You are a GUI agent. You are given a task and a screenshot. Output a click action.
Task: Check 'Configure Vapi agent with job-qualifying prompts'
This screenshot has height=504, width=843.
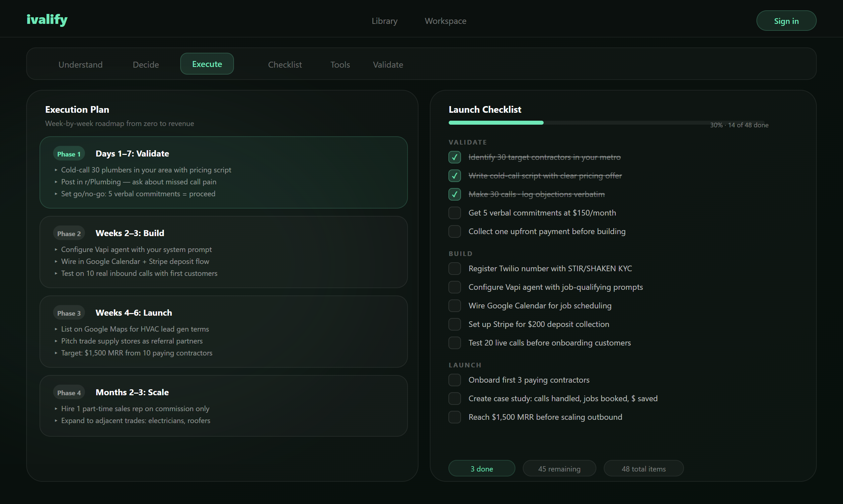454,287
